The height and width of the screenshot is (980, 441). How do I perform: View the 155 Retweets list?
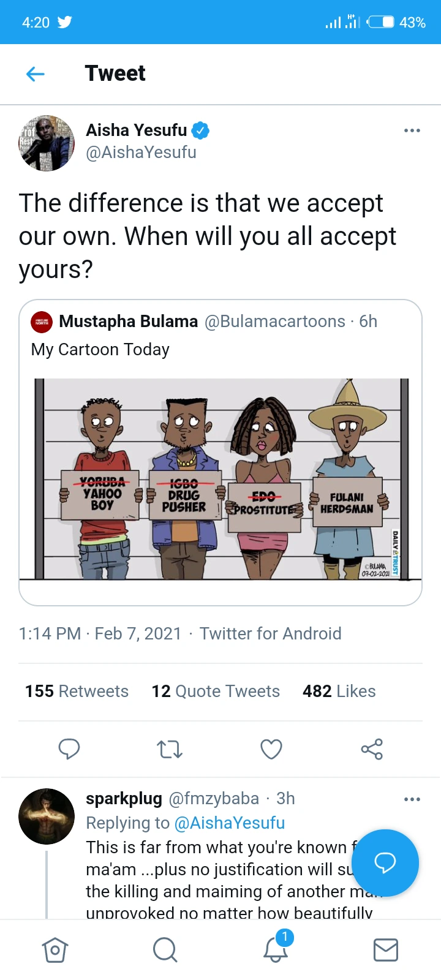pos(77,692)
